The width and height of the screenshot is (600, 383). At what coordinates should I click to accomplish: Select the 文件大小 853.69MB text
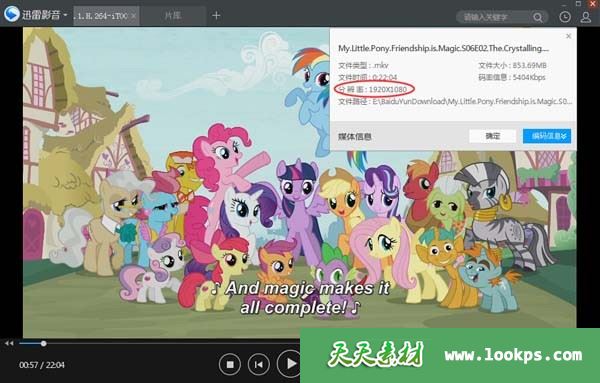point(512,65)
